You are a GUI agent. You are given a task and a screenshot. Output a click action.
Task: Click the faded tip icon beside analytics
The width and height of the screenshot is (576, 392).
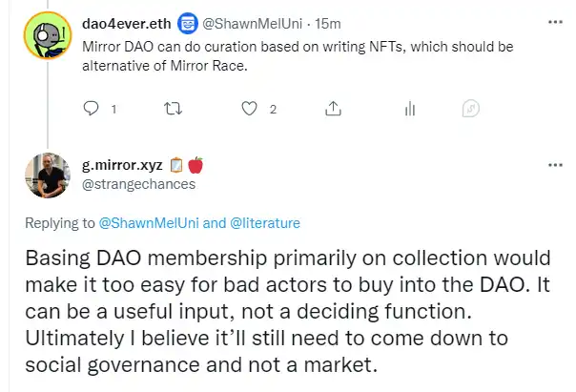click(x=470, y=109)
